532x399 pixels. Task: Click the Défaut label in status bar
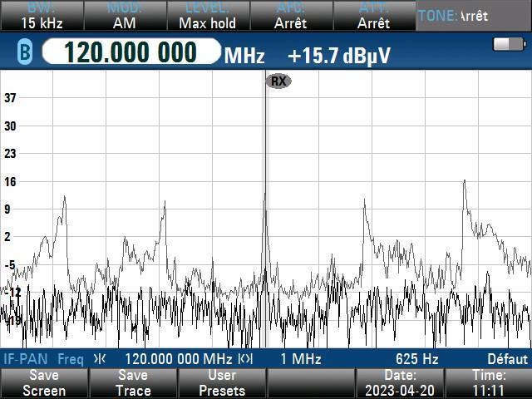click(x=507, y=359)
